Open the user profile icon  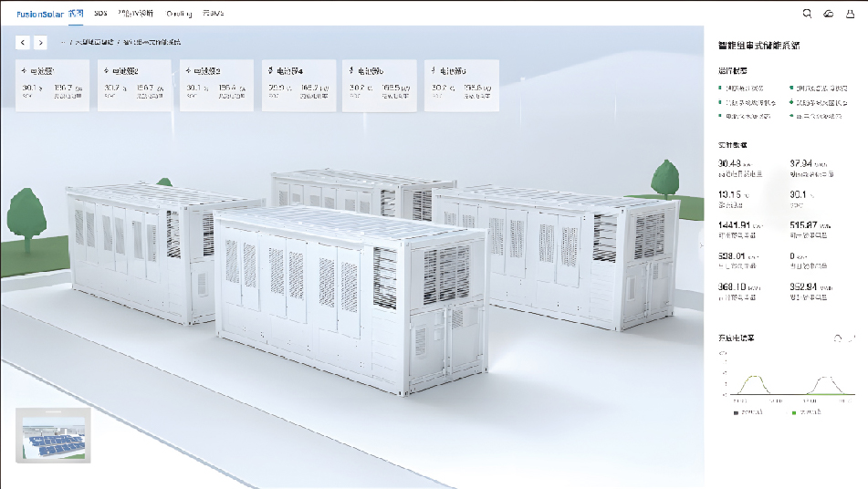(x=851, y=14)
